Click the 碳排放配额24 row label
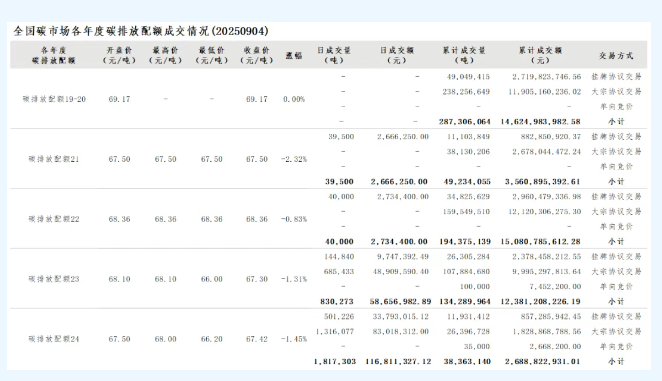662x381 pixels. (x=54, y=339)
